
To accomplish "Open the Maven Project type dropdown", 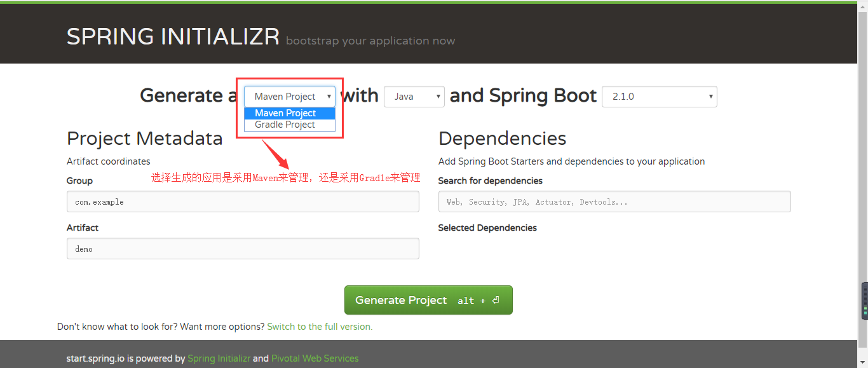I will click(x=290, y=97).
